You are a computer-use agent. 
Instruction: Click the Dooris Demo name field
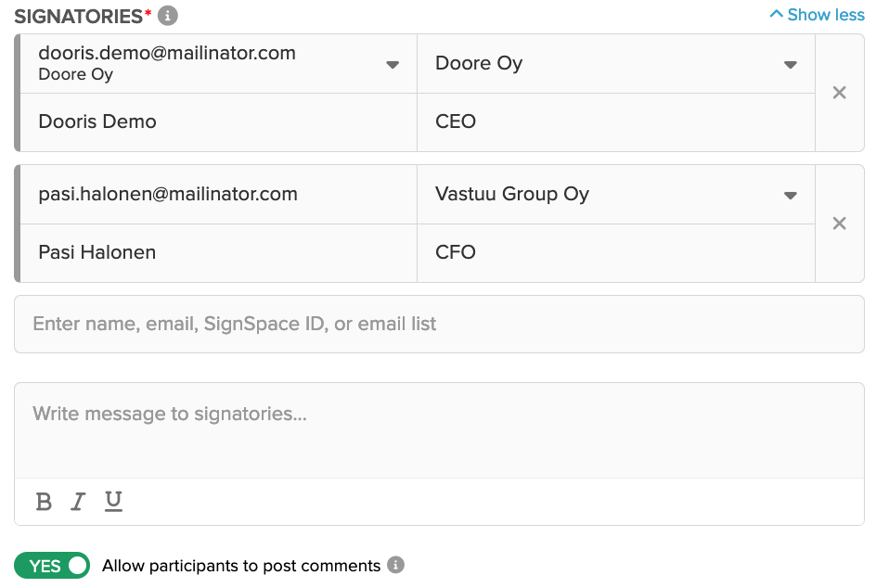click(218, 122)
